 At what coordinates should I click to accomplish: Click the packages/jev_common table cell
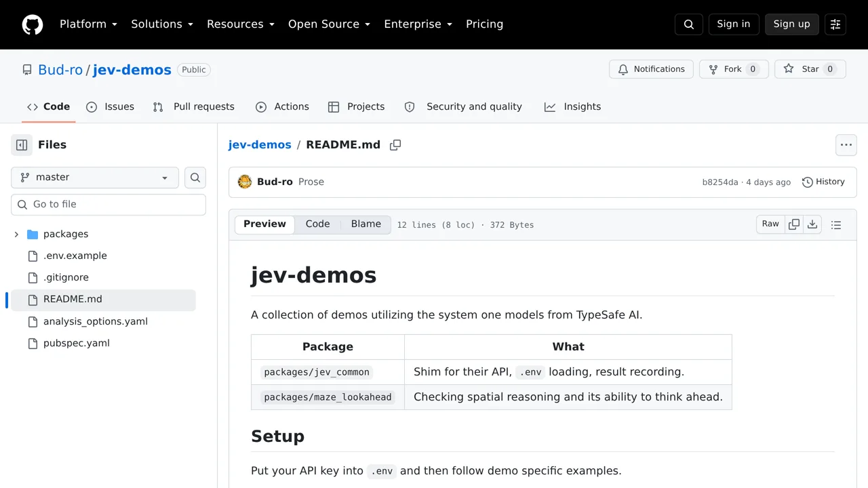[328, 372]
